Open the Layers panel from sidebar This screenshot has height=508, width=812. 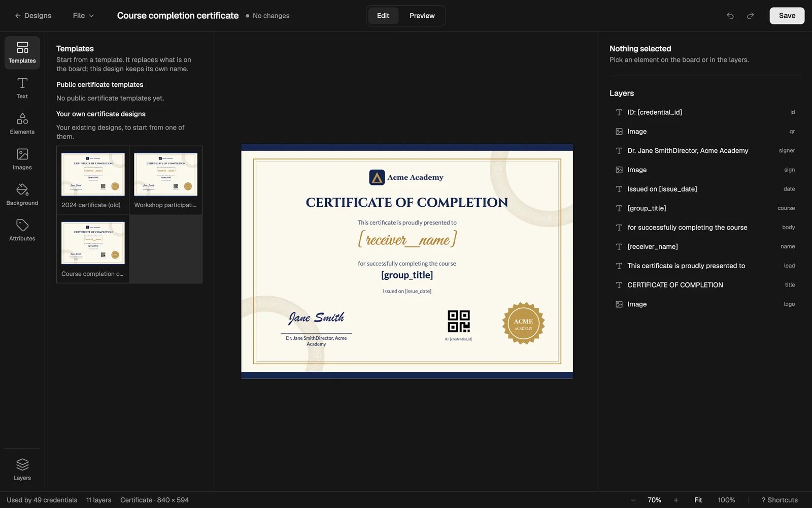tap(22, 469)
